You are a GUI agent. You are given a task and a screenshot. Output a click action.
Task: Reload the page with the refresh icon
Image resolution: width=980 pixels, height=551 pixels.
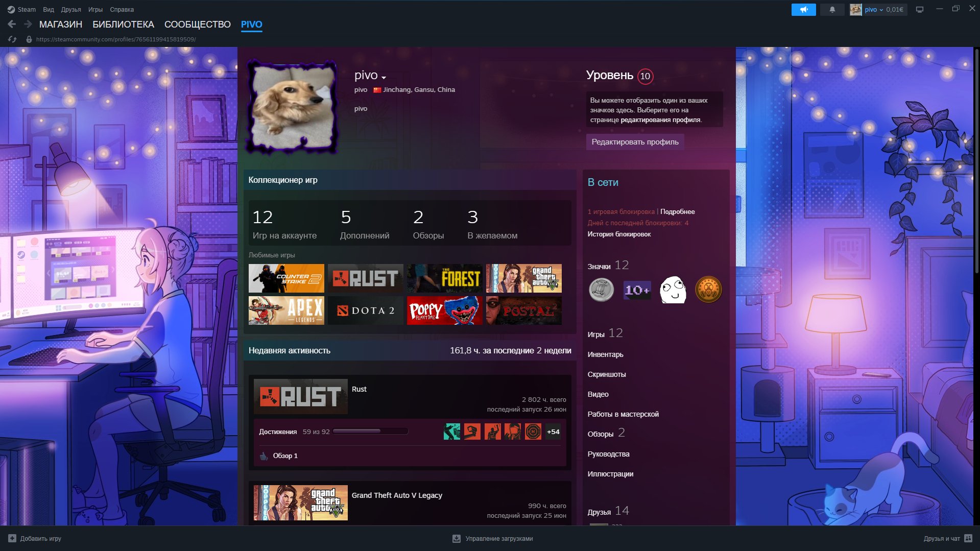pos(12,39)
